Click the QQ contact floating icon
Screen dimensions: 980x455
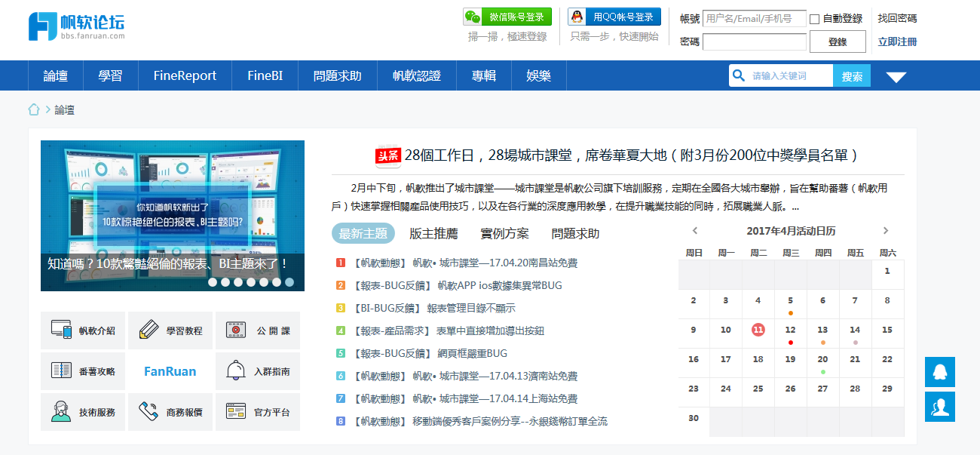click(940, 372)
